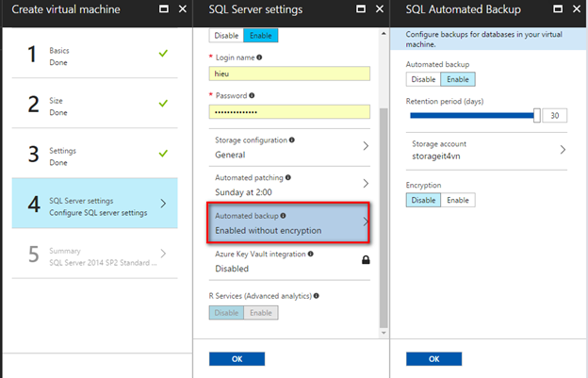Viewport: 588px width, 378px height.
Task: Disable Automated backup in the right blade
Action: tap(423, 79)
